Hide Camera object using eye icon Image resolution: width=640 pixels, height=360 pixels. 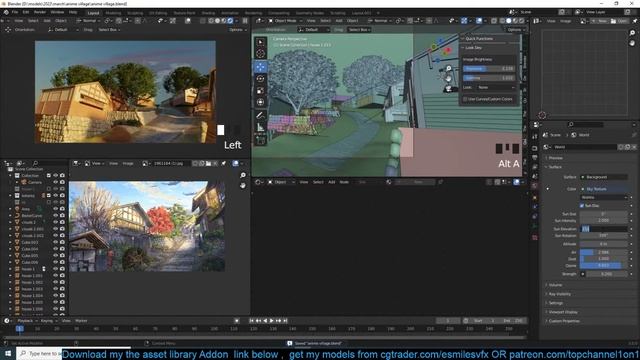click(56, 182)
